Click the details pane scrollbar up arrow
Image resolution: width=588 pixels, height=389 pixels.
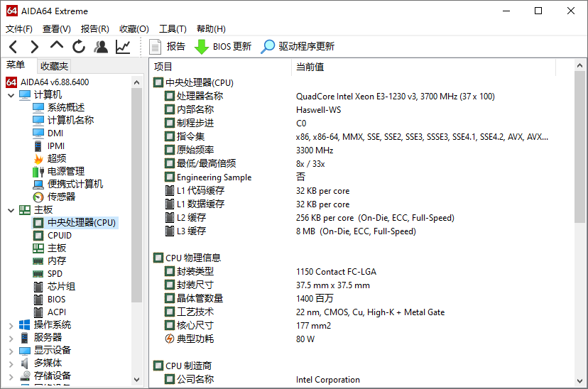579,65
